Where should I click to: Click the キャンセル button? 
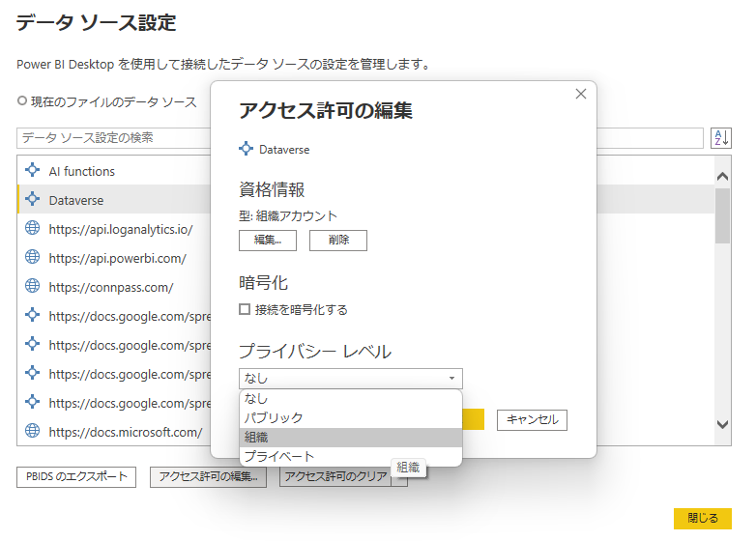point(532,420)
